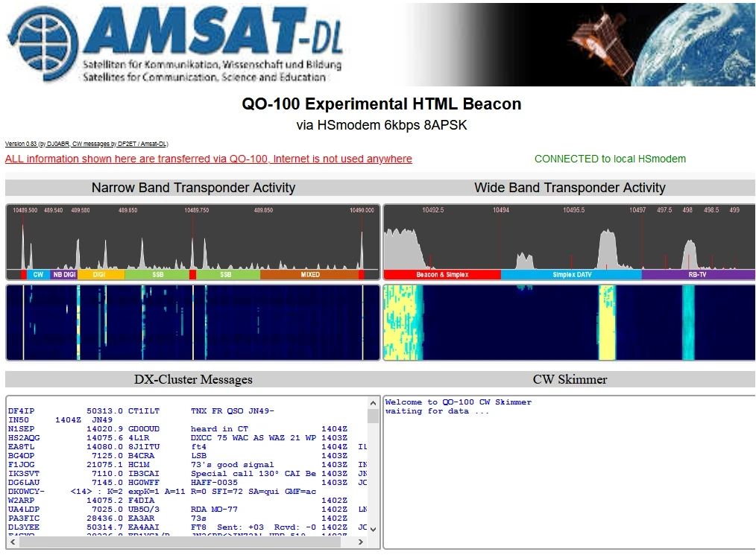Click the DX-Cluster scroll up arrow
The width and height of the screenshot is (756, 555).
tap(374, 403)
